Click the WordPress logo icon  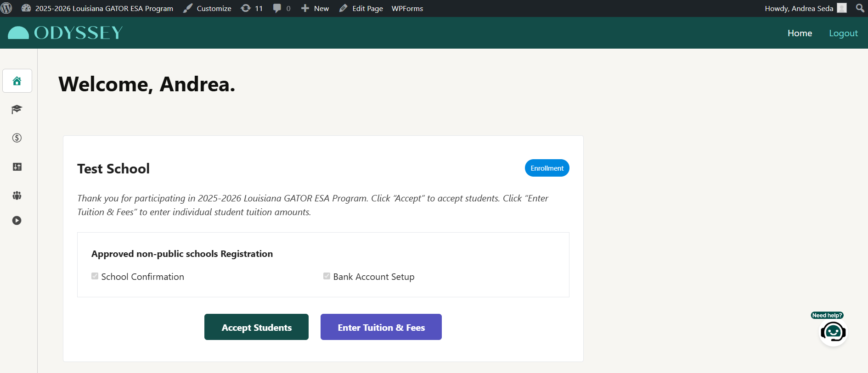(6, 8)
